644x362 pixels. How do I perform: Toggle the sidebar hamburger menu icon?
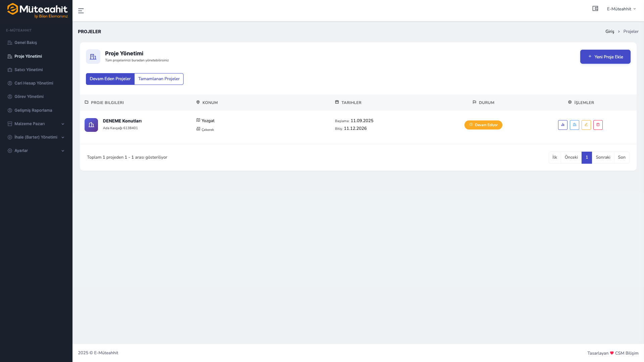click(x=81, y=11)
